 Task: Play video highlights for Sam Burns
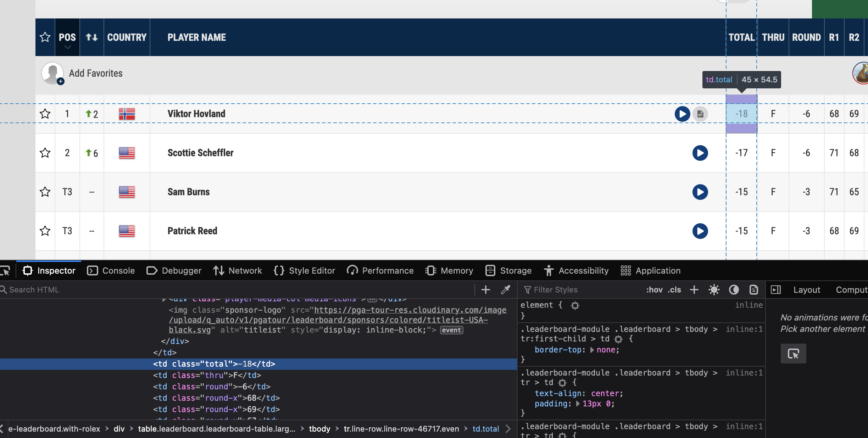pyautogui.click(x=700, y=192)
